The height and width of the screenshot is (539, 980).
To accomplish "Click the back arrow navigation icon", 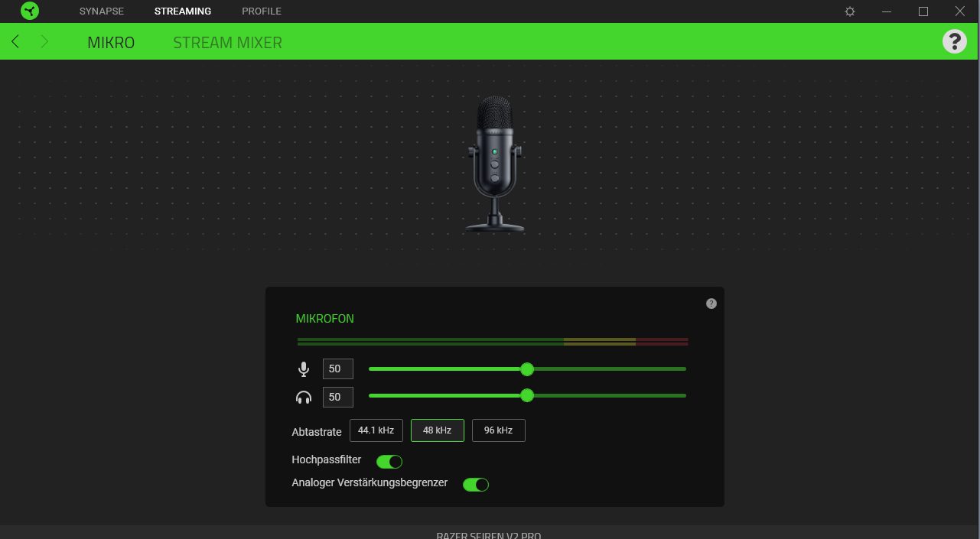I will pyautogui.click(x=15, y=42).
